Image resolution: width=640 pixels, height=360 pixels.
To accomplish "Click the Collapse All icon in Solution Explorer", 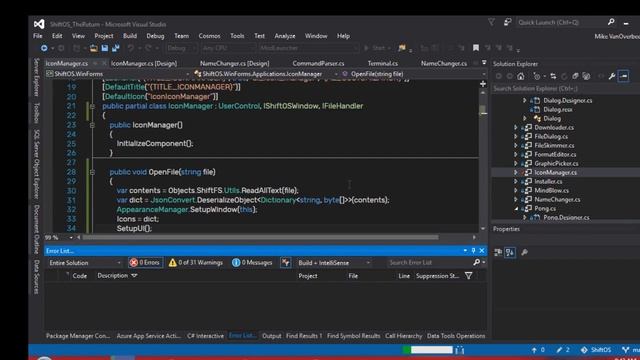I will 575,76.
